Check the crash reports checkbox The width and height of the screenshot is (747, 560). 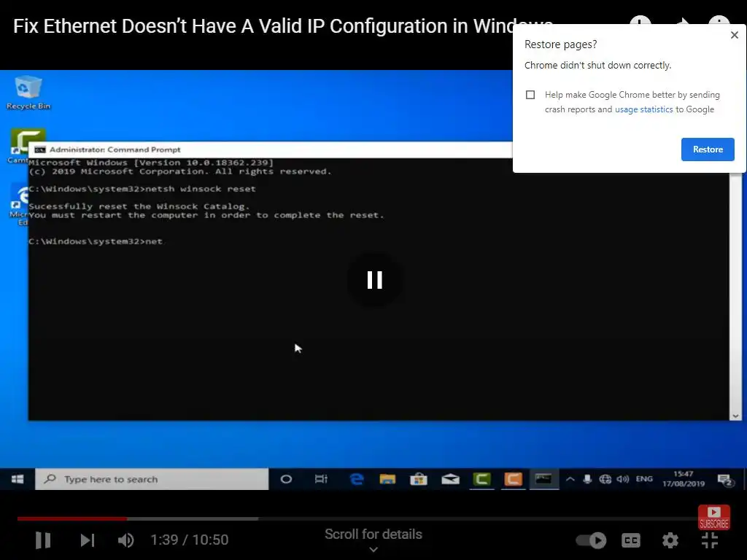530,95
